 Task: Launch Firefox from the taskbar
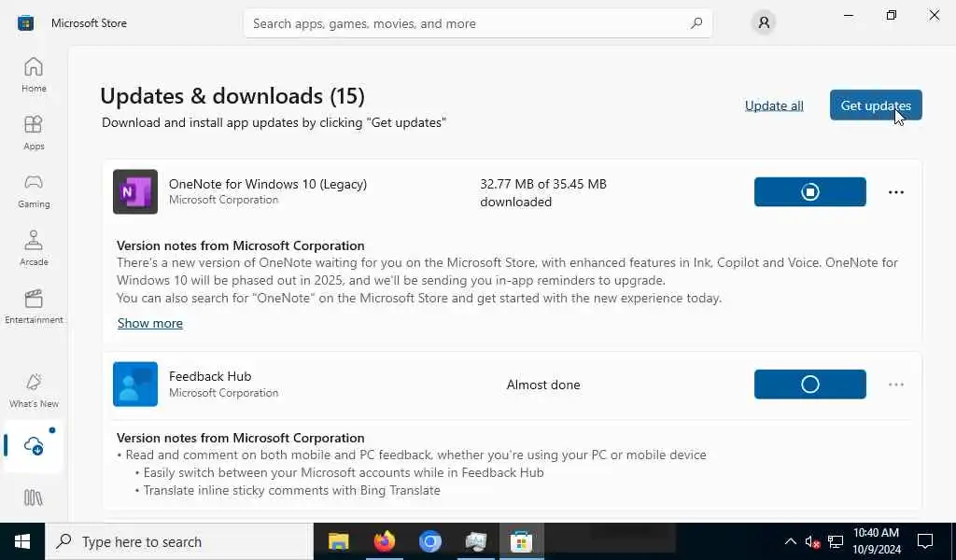[x=384, y=541]
